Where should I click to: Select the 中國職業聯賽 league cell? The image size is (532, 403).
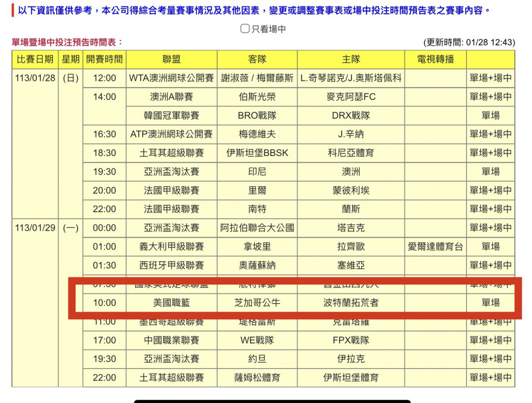[171, 340]
